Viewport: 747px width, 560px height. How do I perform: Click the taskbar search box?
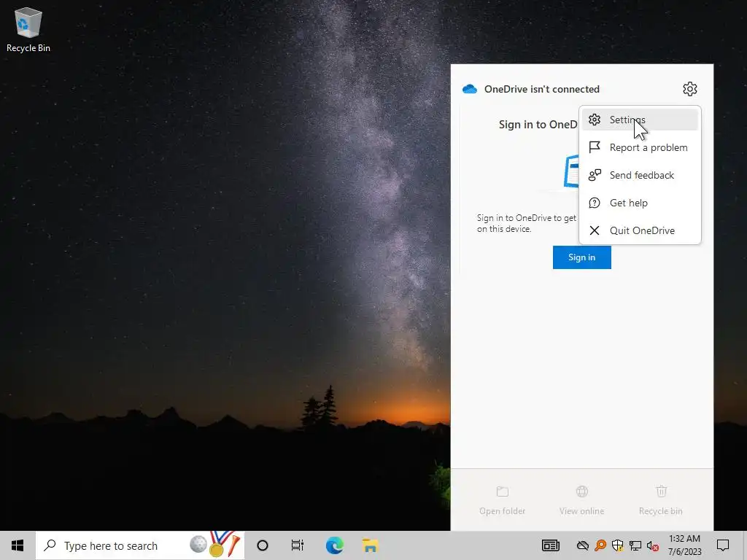coord(140,545)
